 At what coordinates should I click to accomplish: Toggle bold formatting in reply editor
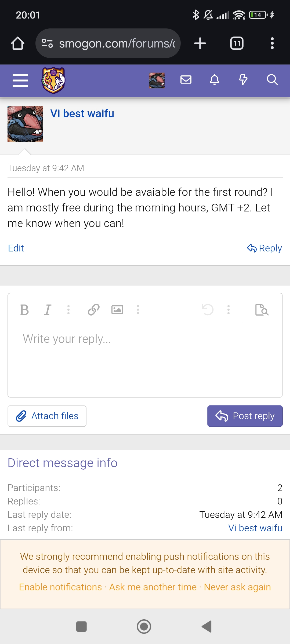pyautogui.click(x=24, y=310)
